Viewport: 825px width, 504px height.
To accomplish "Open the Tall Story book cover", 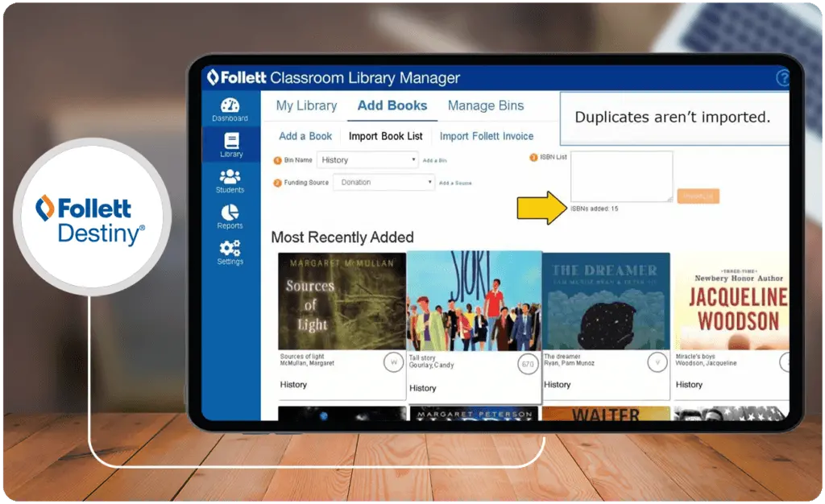I will [474, 301].
